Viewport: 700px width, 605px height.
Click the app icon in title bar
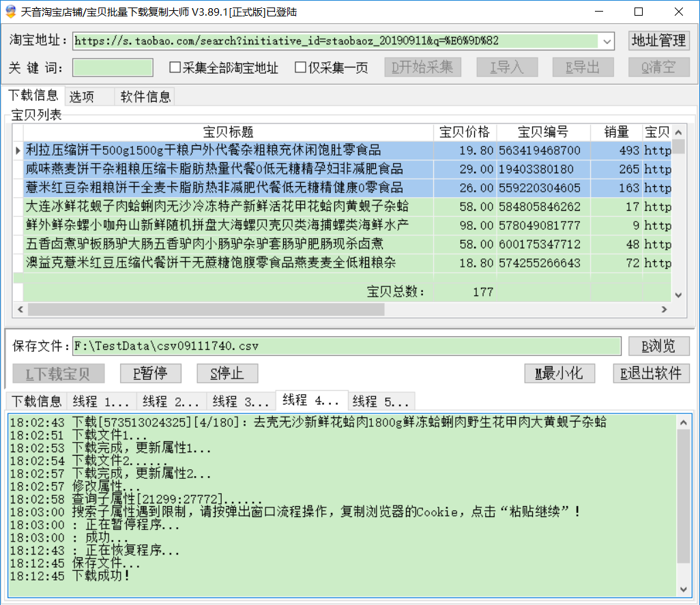click(11, 12)
